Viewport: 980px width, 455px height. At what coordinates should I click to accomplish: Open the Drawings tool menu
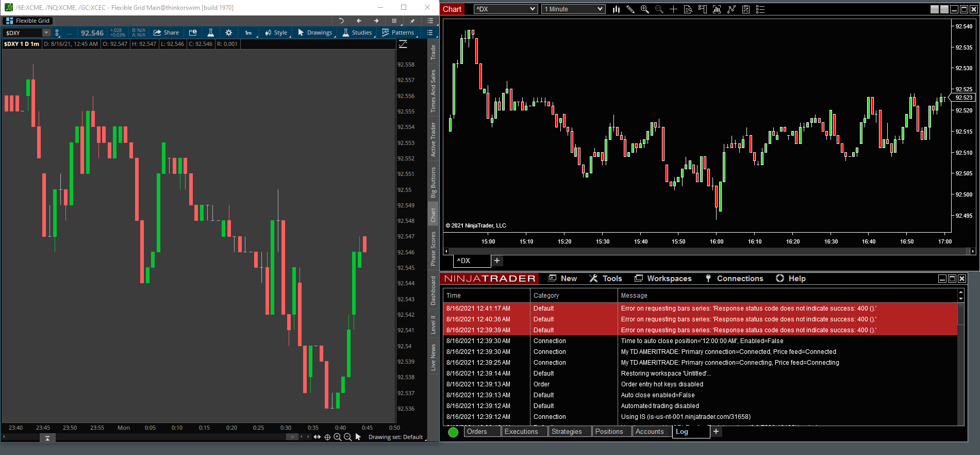(x=315, y=32)
